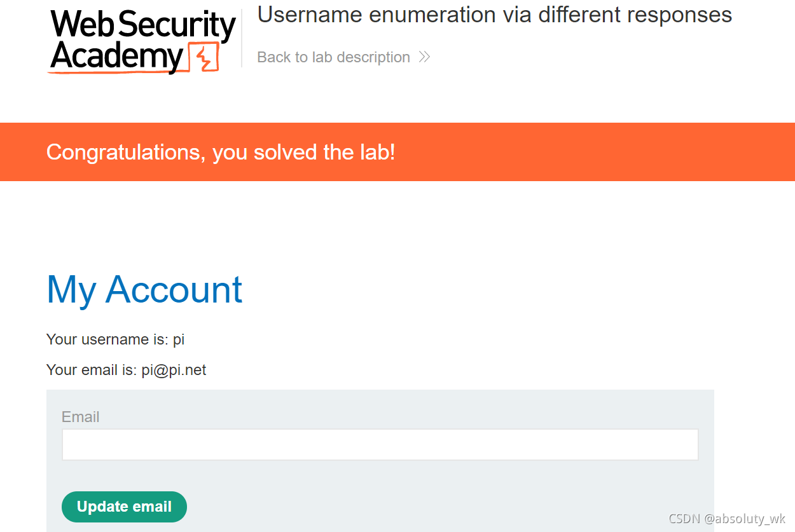This screenshot has height=532, width=795.
Task: Click the Web Security Academy logo
Action: pos(142,42)
